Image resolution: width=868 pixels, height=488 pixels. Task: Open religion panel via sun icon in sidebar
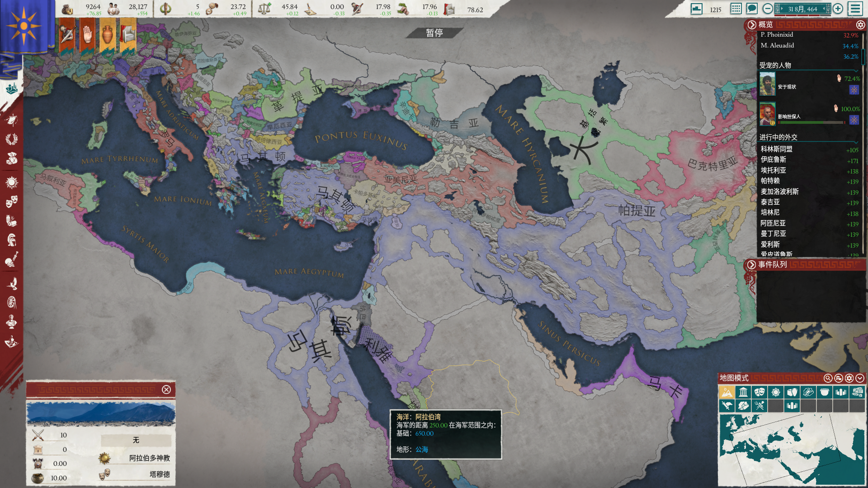coord(12,182)
